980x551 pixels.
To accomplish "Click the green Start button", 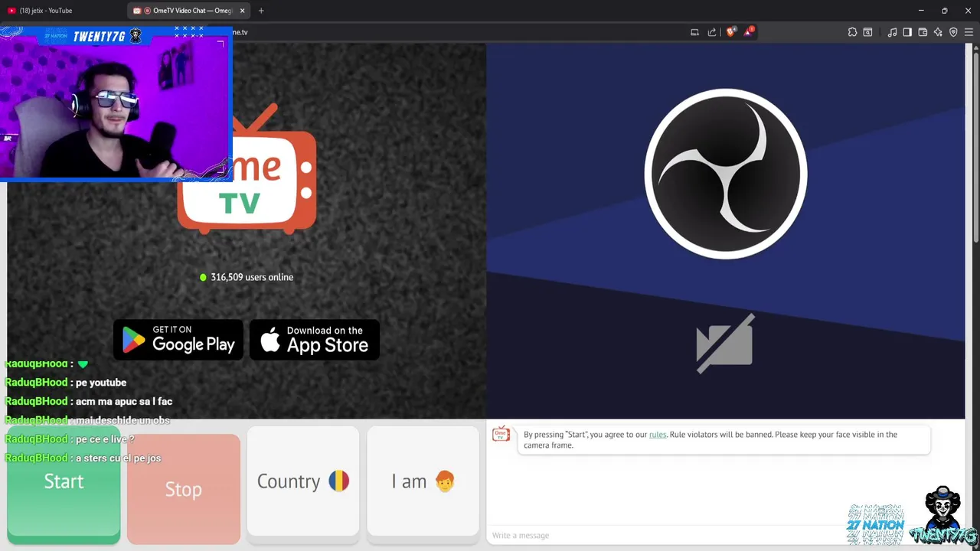I will tap(64, 485).
